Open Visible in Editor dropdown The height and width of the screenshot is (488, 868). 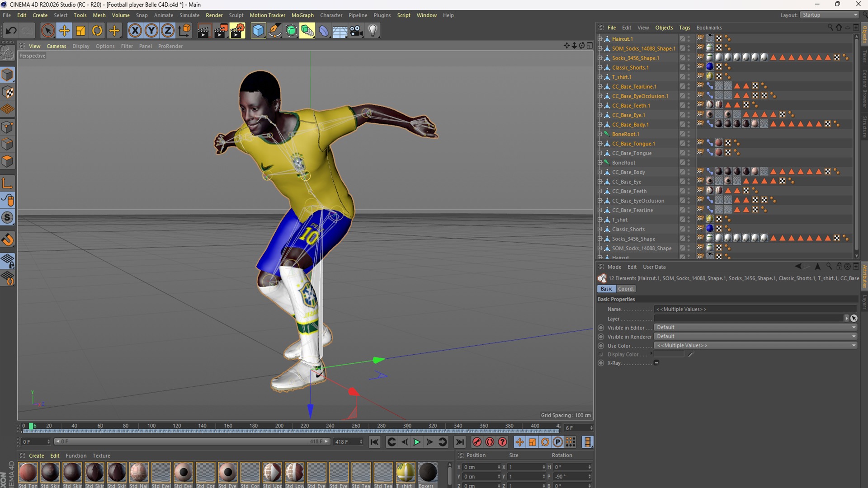(756, 328)
